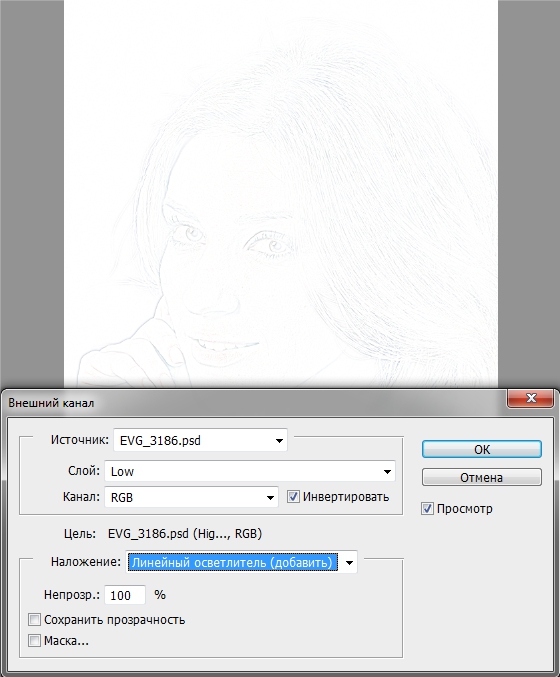
Task: Open the Канал dropdown showing RGB
Action: (191, 497)
